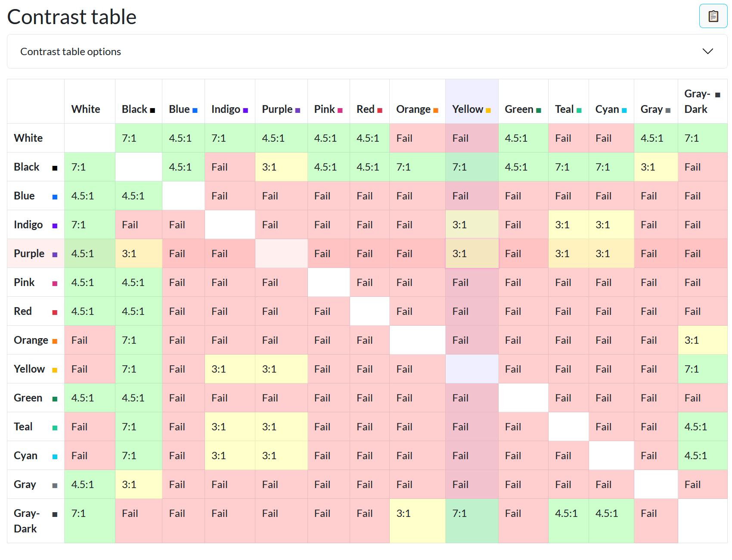Click the Orange row, Black column 7:1 cell
Image resolution: width=732 pixels, height=560 pixels.
tap(139, 340)
